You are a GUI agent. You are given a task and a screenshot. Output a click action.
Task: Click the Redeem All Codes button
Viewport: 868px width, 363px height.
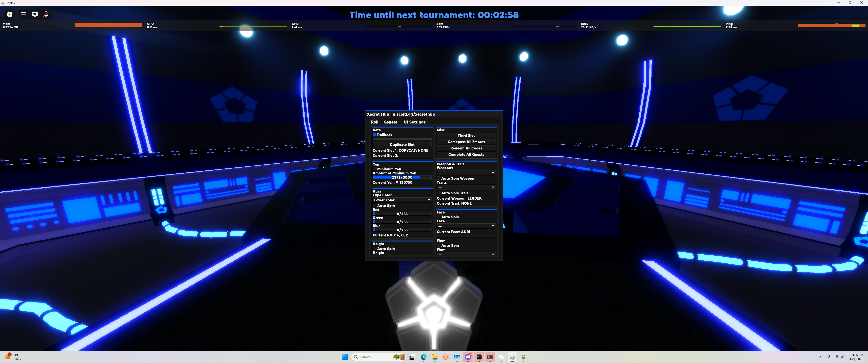point(466,148)
